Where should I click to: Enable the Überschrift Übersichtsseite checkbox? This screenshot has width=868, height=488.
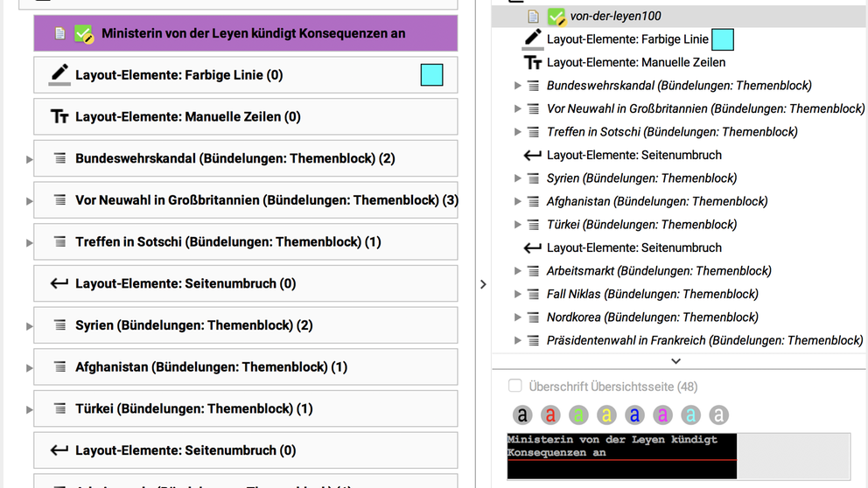tap(515, 386)
